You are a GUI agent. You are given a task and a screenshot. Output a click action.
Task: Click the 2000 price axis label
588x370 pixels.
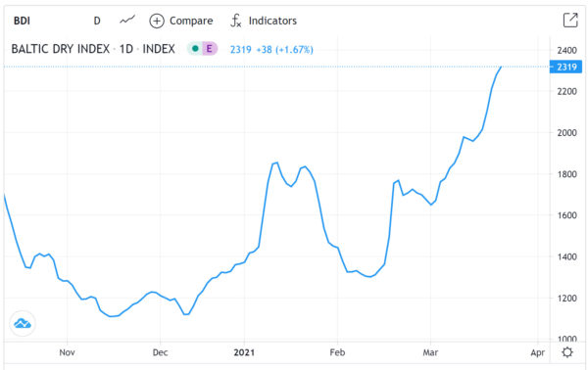567,132
